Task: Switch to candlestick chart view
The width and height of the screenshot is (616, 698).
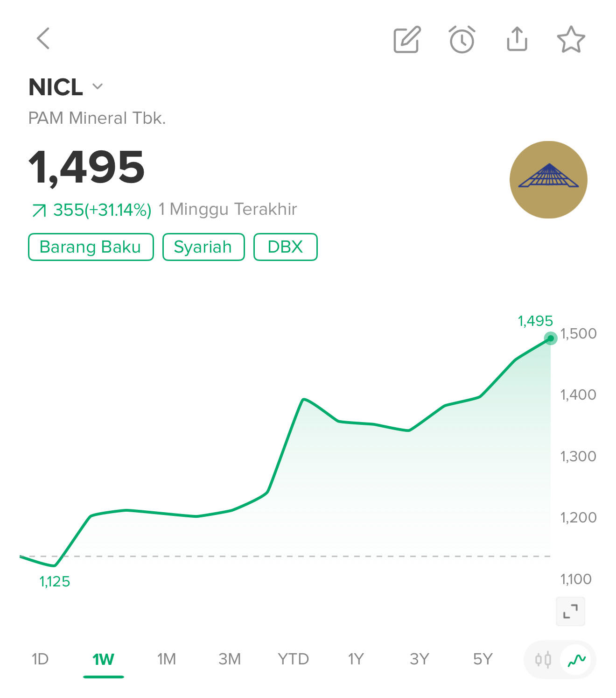Action: pos(543,659)
